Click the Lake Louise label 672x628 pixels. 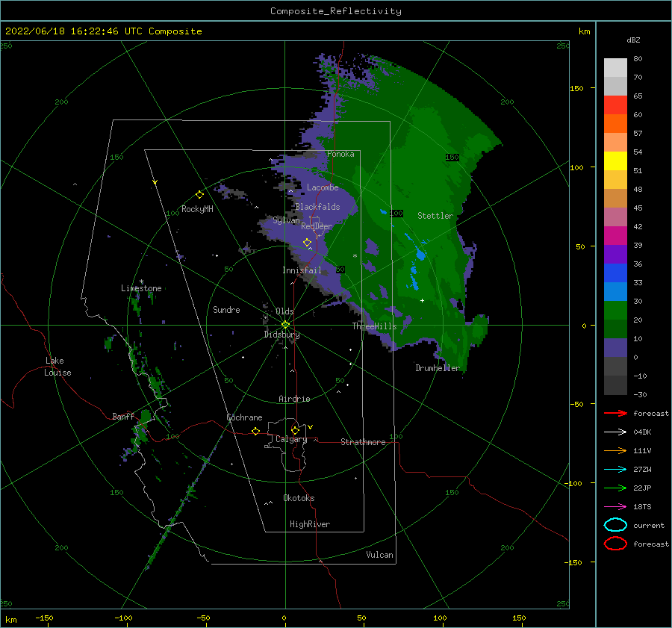pyautogui.click(x=57, y=367)
